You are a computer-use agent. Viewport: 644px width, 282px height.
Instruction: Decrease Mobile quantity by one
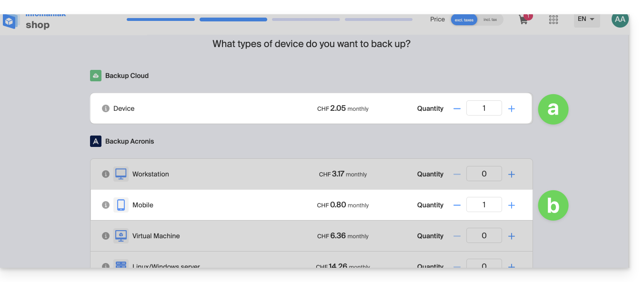click(x=457, y=205)
